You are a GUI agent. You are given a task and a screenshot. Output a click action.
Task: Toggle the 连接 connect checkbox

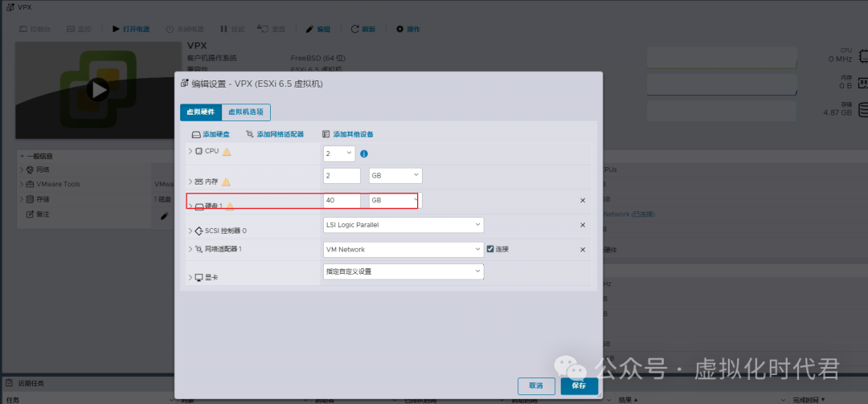(490, 249)
